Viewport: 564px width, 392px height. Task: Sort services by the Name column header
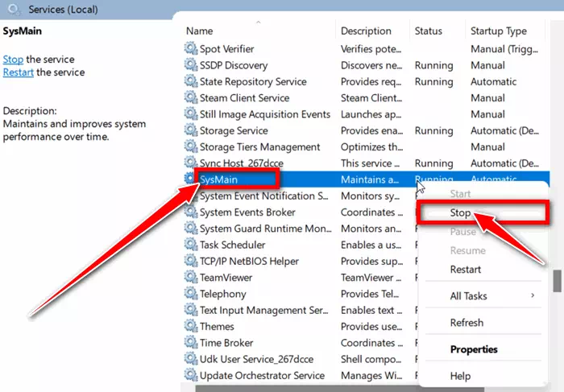tap(200, 31)
